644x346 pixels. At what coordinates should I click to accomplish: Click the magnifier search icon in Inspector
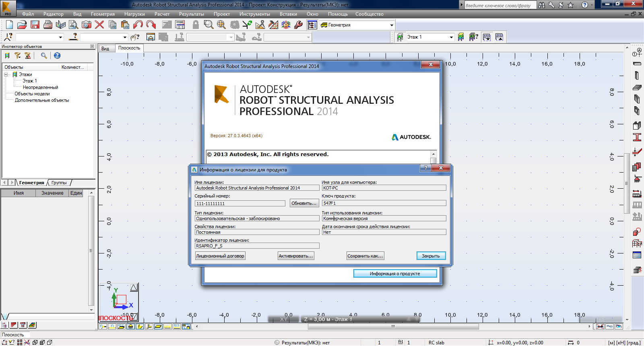tap(43, 56)
